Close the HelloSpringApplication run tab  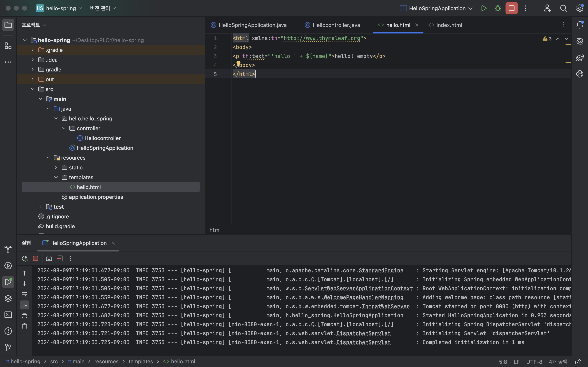113,243
